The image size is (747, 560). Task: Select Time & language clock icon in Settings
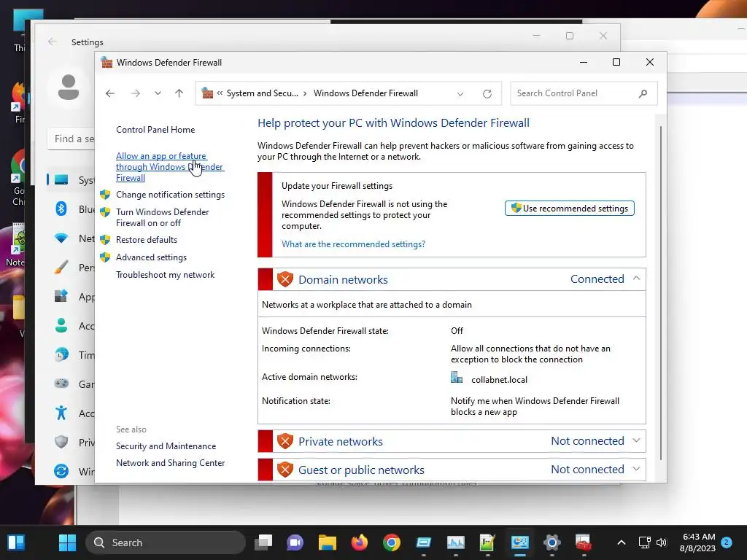61,355
